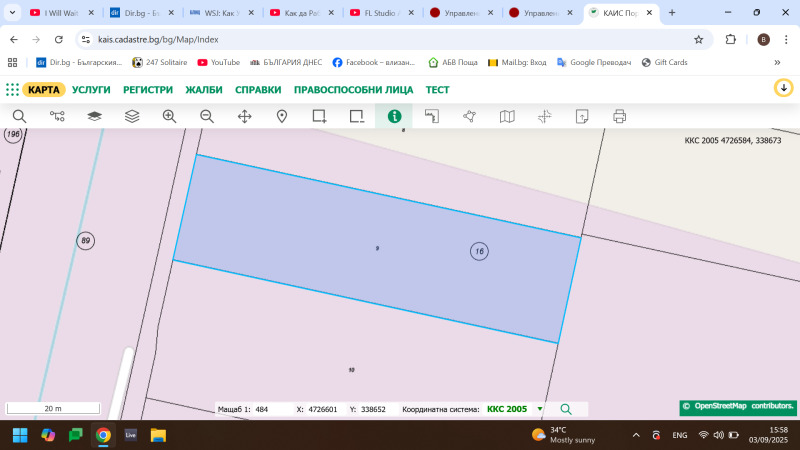Toggle the active info identify tool

point(394,116)
